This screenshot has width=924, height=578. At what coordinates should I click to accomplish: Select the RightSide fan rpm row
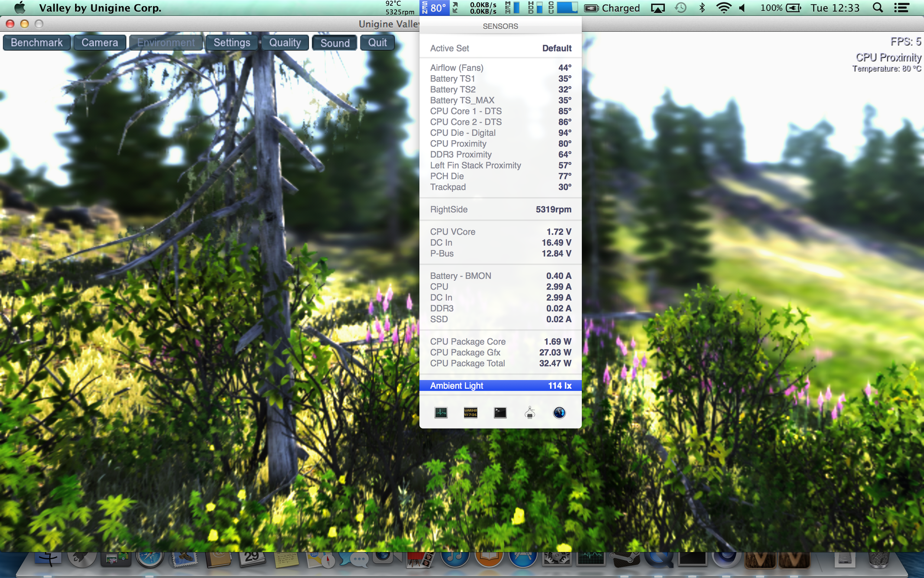500,210
